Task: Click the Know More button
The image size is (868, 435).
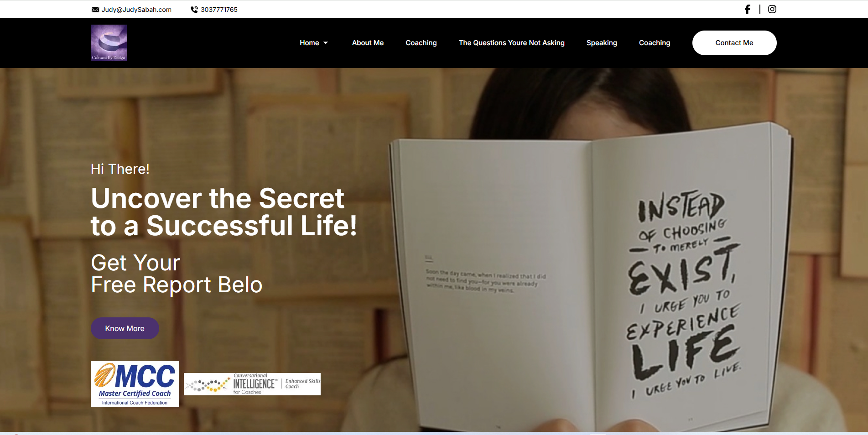Action: point(125,328)
